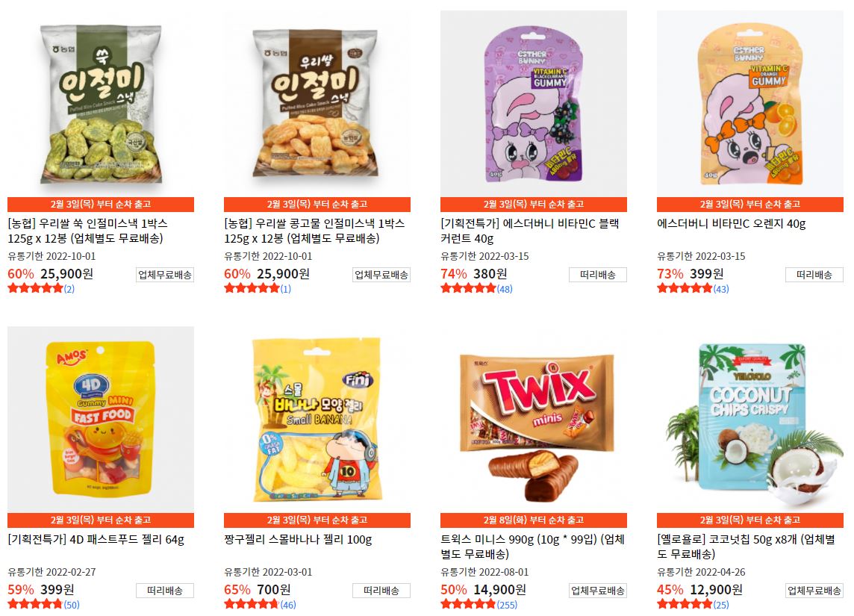View the Coconut Chips Crispy product image

click(750, 420)
